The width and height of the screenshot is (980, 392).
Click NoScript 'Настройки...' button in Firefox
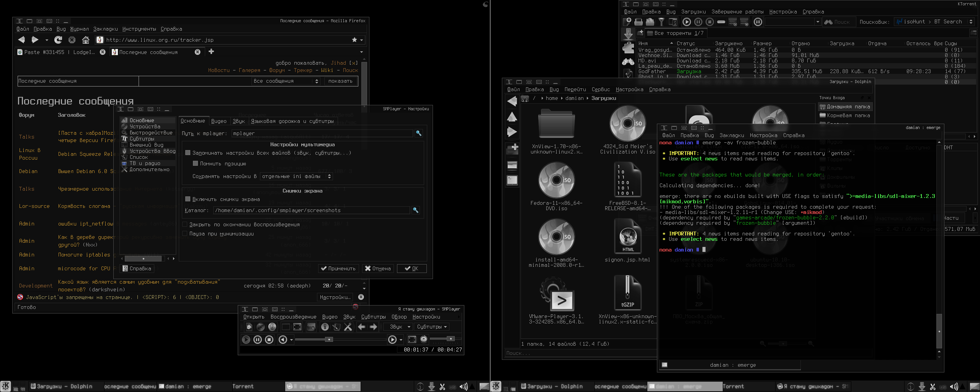pos(335,297)
